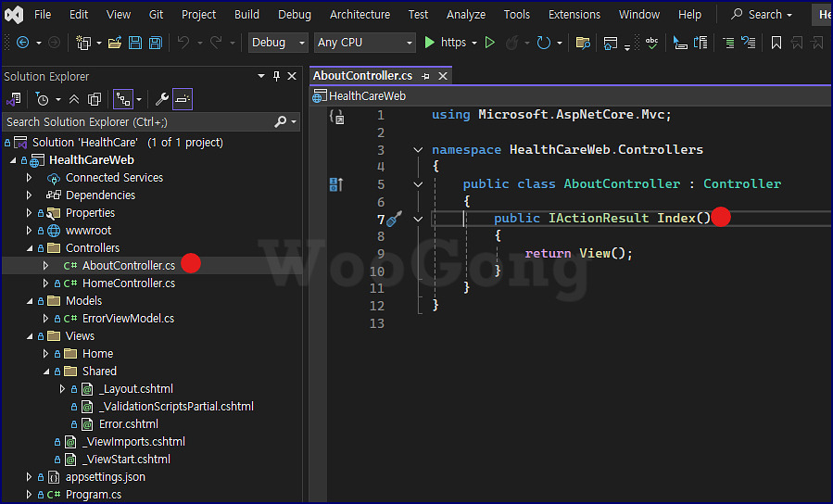Open the Build menu
The height and width of the screenshot is (504, 833).
pyautogui.click(x=247, y=14)
